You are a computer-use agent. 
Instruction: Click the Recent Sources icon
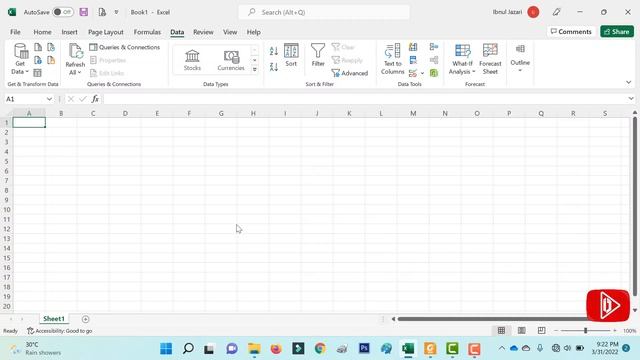tap(51, 47)
